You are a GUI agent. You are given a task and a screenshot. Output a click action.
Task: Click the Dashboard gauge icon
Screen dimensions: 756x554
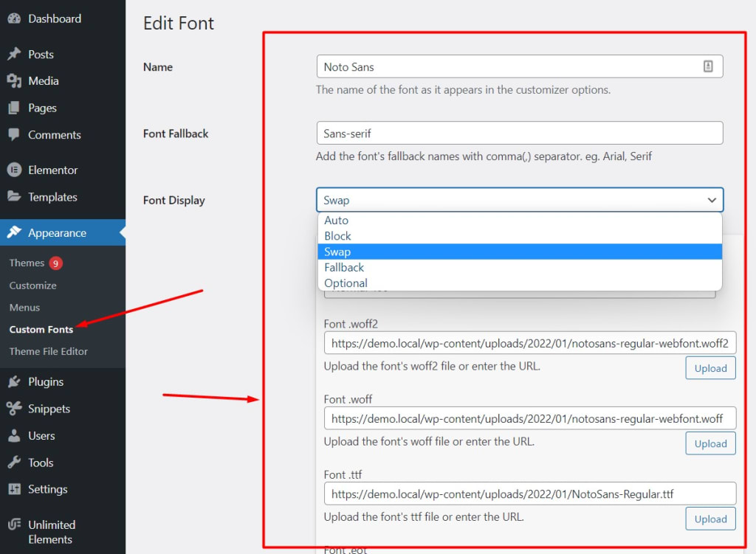pyautogui.click(x=15, y=18)
